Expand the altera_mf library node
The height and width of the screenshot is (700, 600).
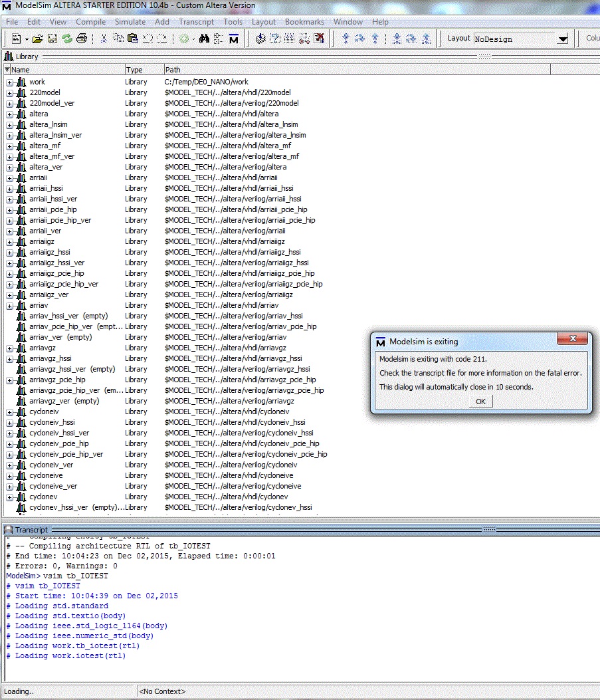click(10, 146)
